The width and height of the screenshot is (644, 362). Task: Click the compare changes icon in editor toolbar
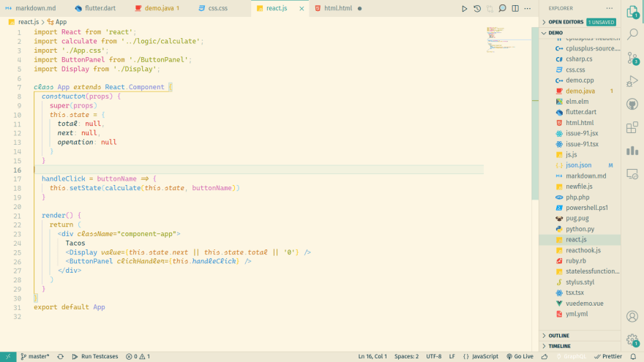point(490,8)
